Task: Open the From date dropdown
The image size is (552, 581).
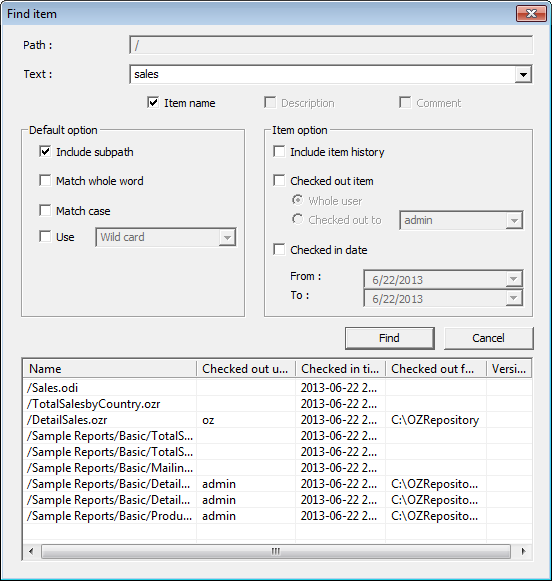Action: pos(513,279)
